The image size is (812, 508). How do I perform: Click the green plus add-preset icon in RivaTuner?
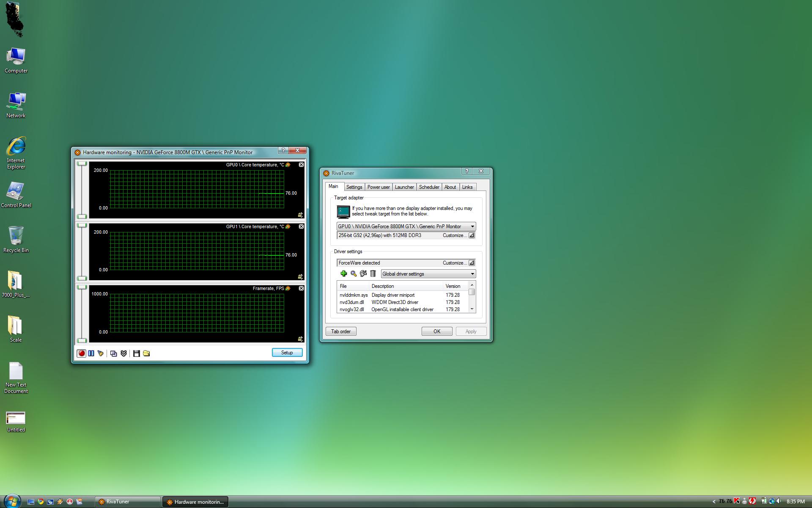[x=343, y=274]
